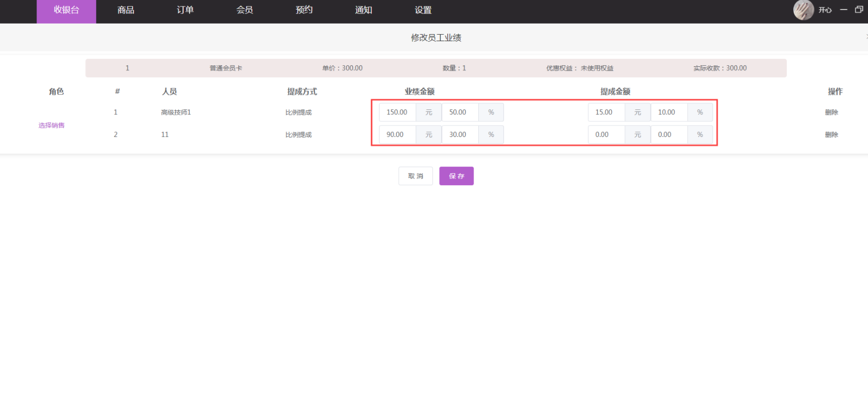Edit row 2 commission percentage 0.00
This screenshot has height=419, width=868.
[669, 134]
